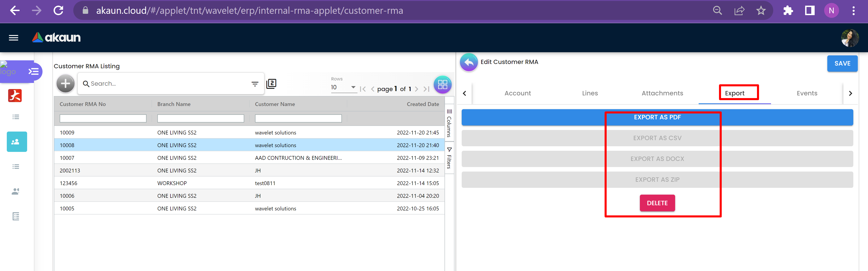
Task: Click the stacked pages icon beside search
Action: [271, 84]
